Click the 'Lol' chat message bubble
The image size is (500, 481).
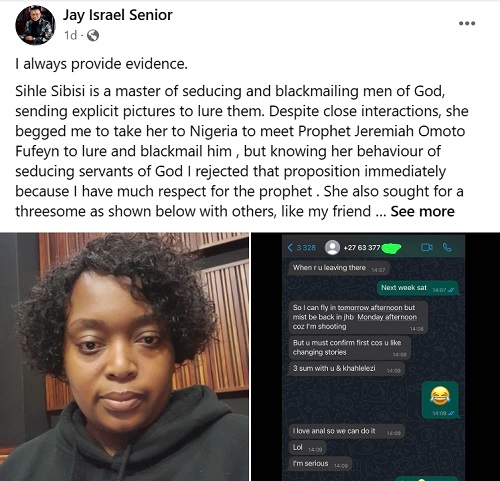307,448
